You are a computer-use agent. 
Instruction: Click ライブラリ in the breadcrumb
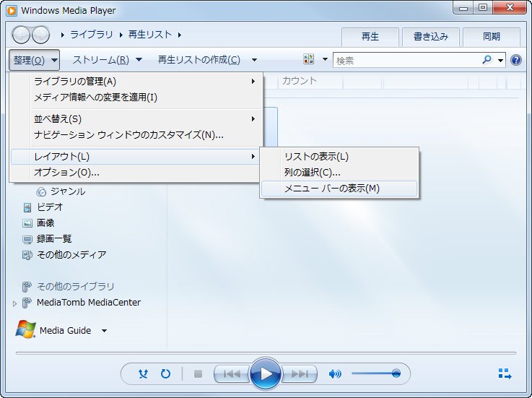point(91,35)
